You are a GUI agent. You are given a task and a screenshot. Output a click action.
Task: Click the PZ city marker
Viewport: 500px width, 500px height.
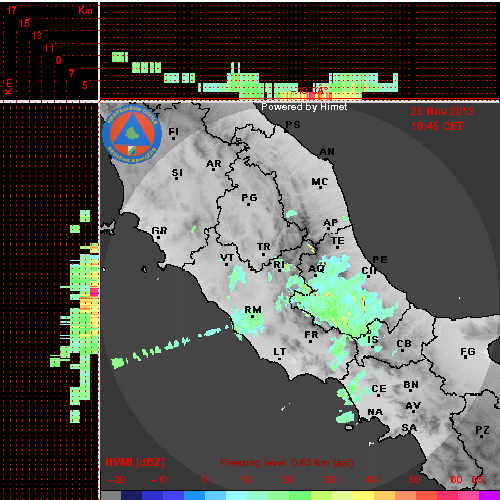pyautogui.click(x=482, y=436)
